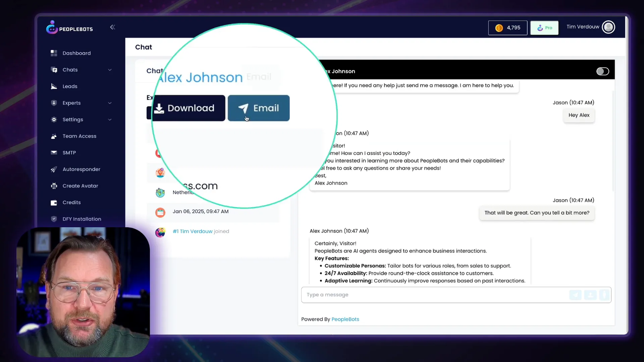Click the location pin icon in chat details
The width and height of the screenshot is (644, 362).
tap(160, 173)
